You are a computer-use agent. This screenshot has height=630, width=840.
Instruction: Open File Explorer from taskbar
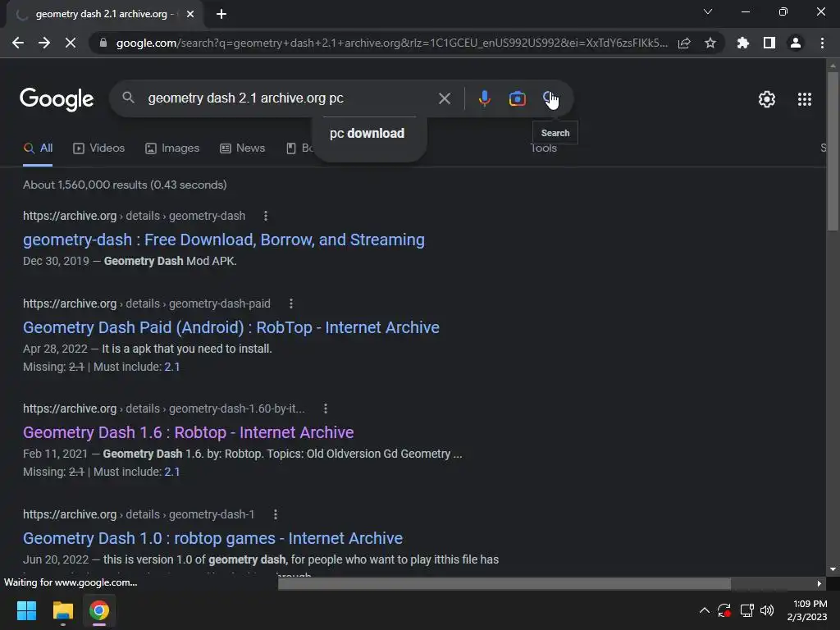(x=62, y=610)
